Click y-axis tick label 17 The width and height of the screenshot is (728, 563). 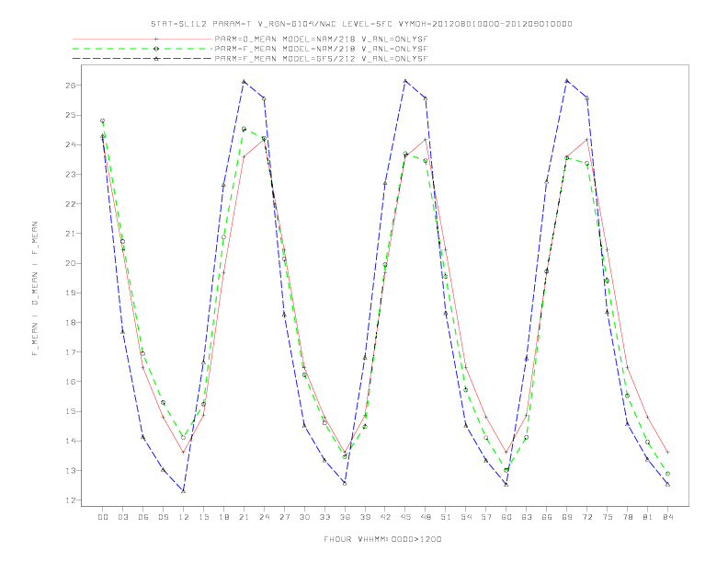click(70, 352)
